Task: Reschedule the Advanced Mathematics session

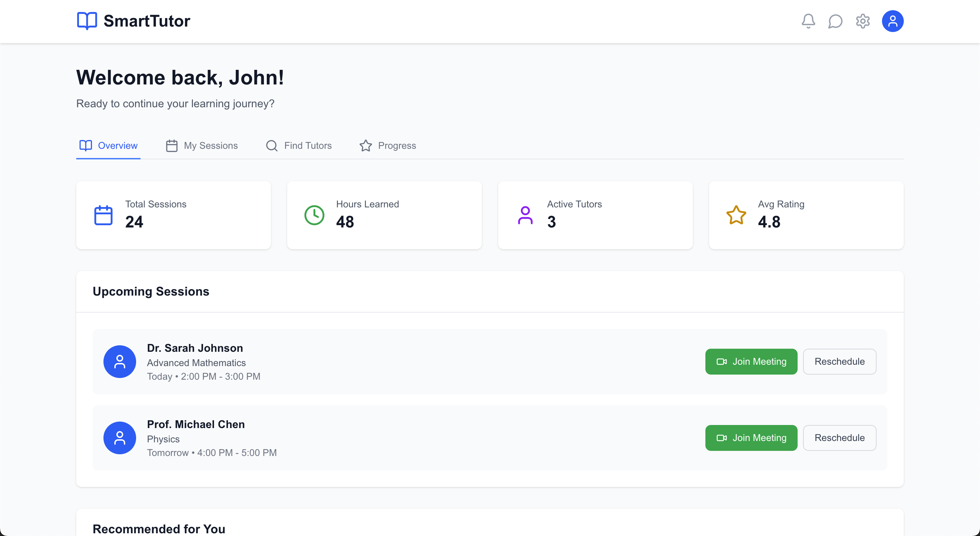Action: (839, 361)
